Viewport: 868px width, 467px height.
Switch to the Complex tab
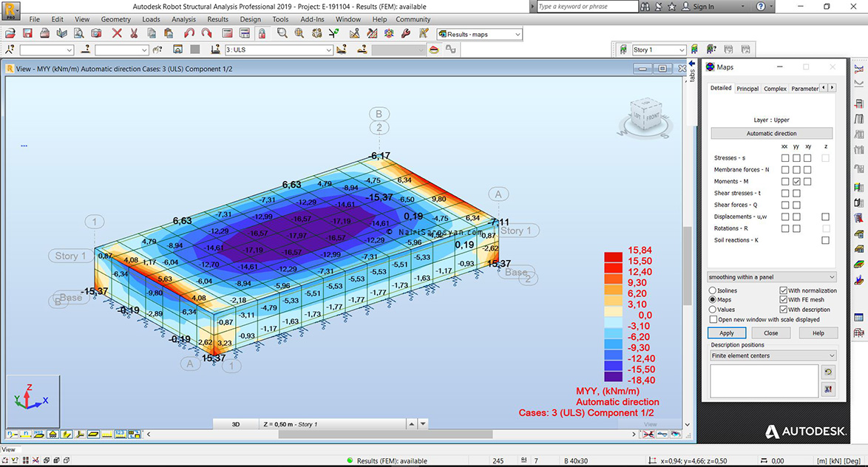[775, 89]
